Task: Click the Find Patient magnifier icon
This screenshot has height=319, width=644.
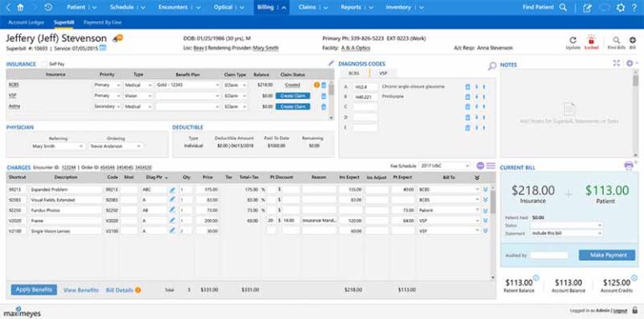Action: point(563,8)
